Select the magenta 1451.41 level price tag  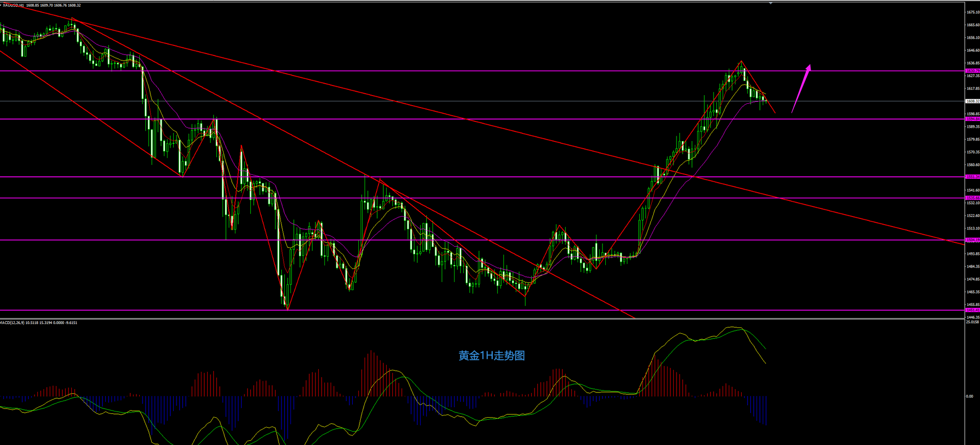[973, 310]
